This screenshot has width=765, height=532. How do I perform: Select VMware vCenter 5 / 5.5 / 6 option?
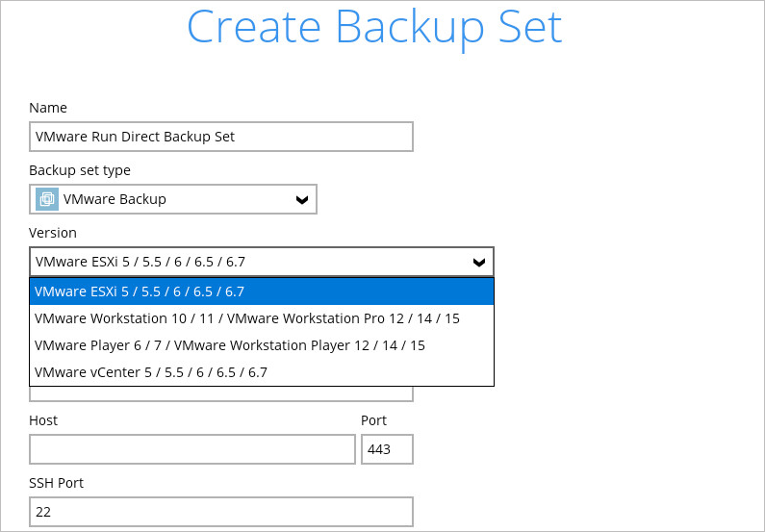click(151, 372)
